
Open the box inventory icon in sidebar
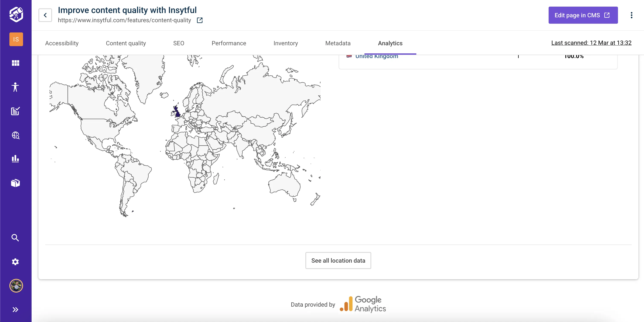(16, 183)
